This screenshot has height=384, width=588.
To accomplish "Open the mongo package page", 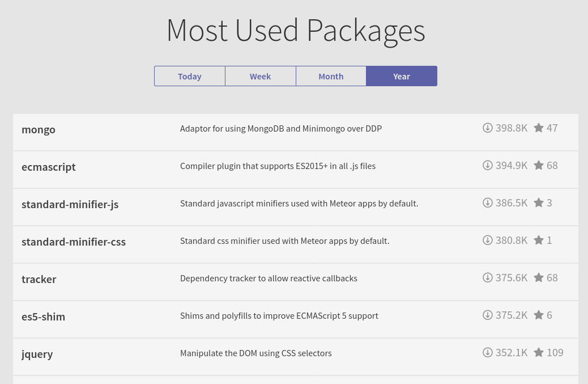I will (39, 129).
